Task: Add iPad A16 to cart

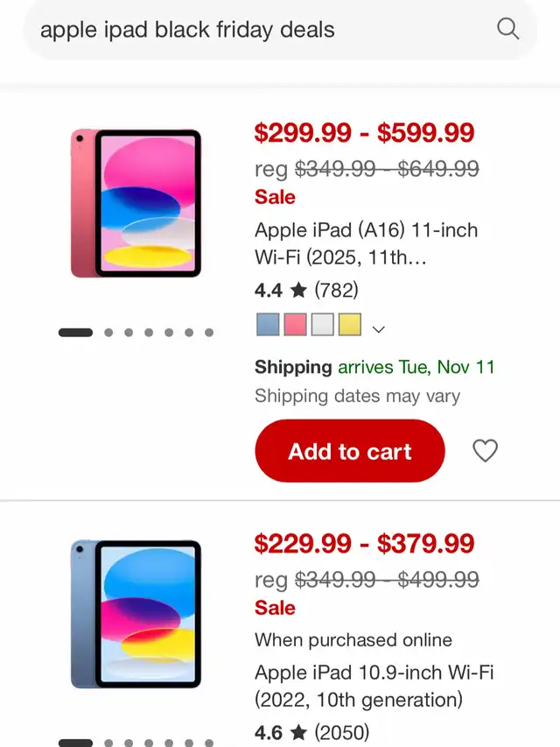Action: coord(349,451)
